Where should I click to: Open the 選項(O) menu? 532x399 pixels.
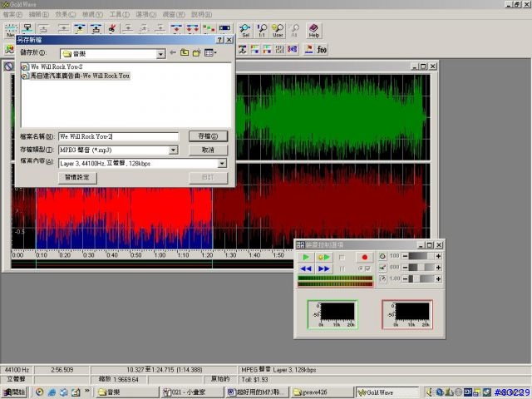[146, 15]
